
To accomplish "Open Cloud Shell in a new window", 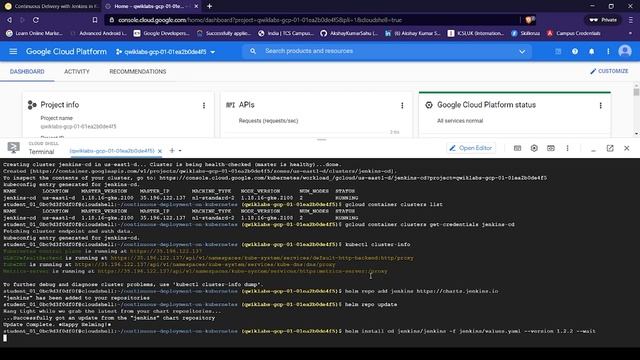I will point(610,148).
